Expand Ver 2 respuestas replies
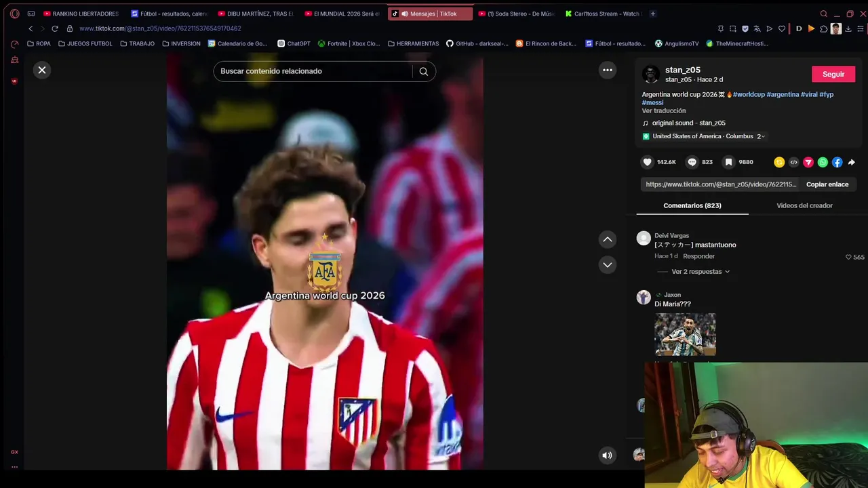 [701, 272]
